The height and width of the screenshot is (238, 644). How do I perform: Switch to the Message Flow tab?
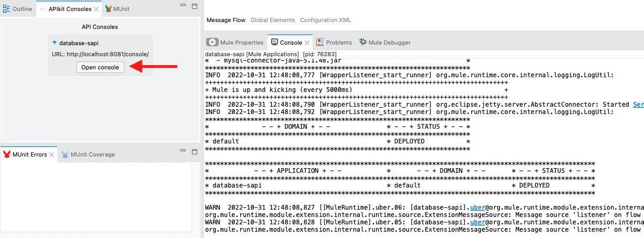click(226, 20)
